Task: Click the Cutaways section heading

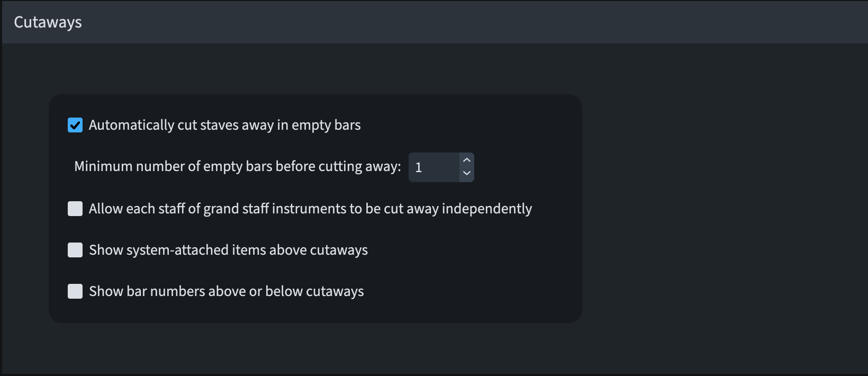Action: (x=48, y=22)
